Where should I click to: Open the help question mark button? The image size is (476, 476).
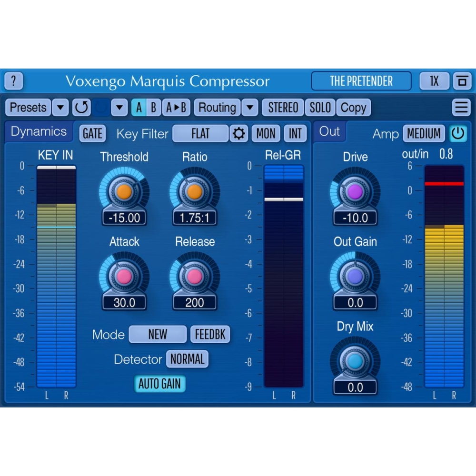(x=14, y=81)
